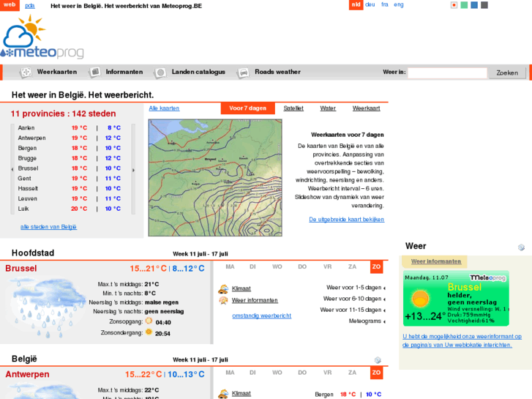Open the alle steden van België link

(x=48, y=227)
